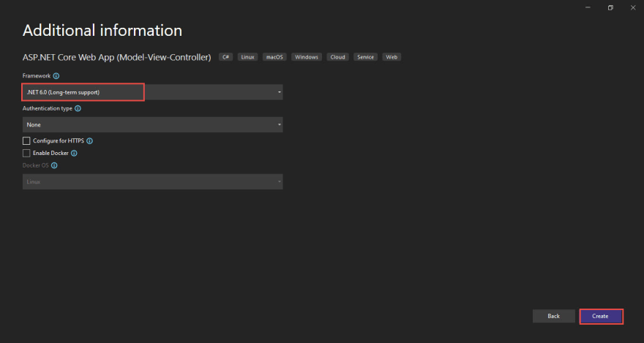Open the Framework dropdown showing .NET 6.0
Viewport: 644px width, 343px height.
152,92
